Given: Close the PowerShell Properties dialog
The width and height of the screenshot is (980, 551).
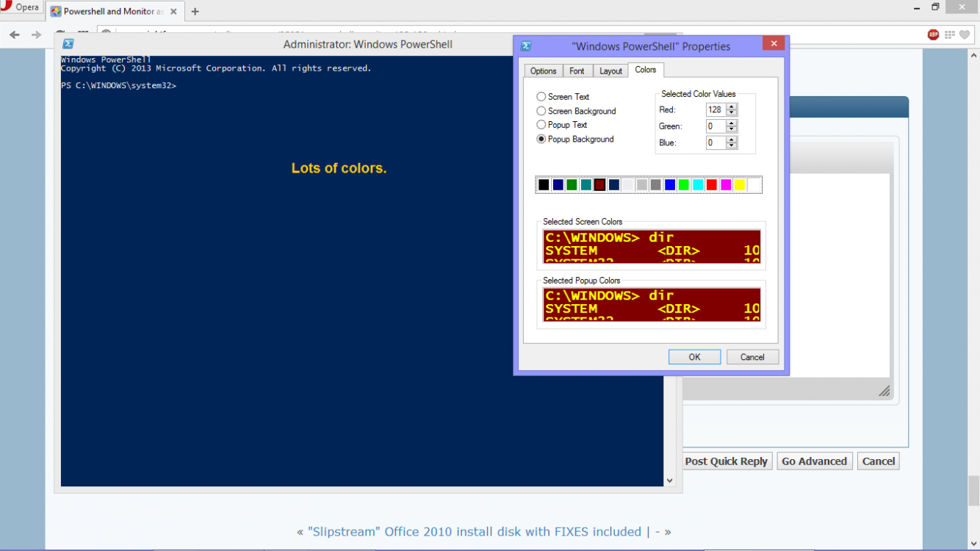Looking at the screenshot, I should click(x=773, y=44).
